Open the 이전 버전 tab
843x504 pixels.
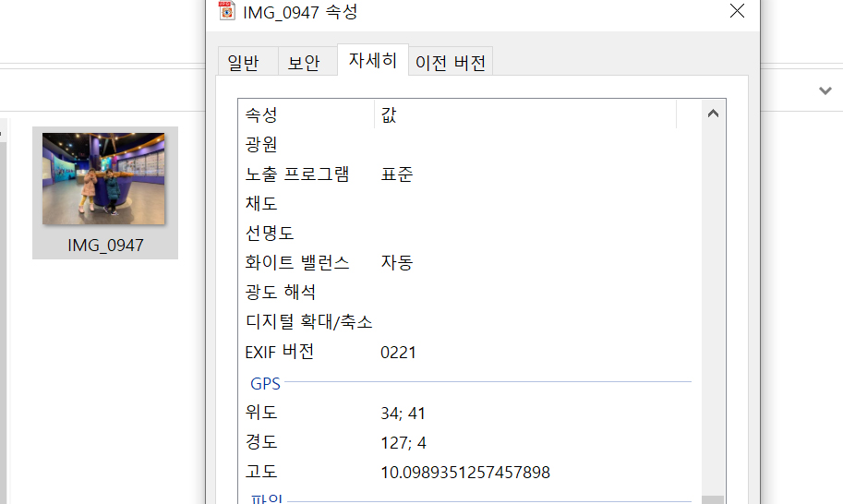(x=451, y=62)
